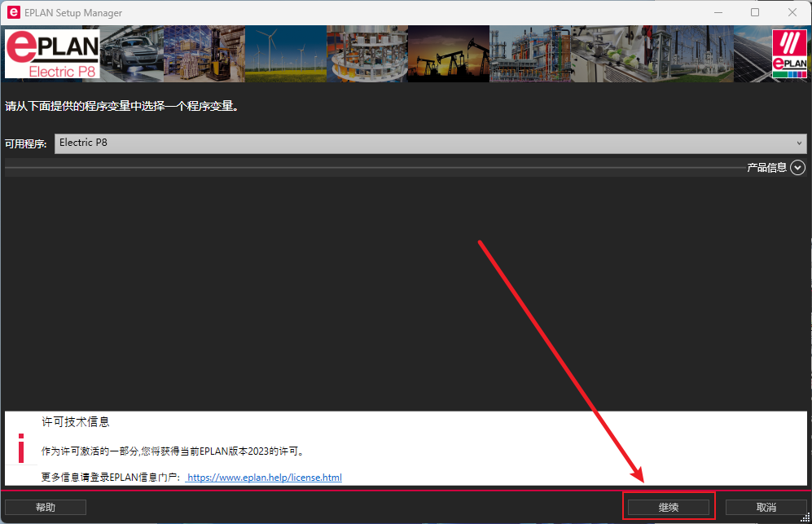Click the car banner image
This screenshot has height=524, width=812.
click(x=132, y=54)
